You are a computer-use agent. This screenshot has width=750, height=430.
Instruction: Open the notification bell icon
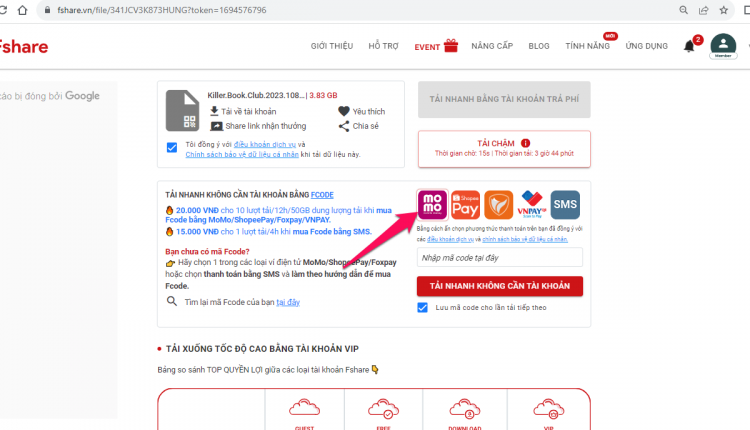(x=689, y=46)
